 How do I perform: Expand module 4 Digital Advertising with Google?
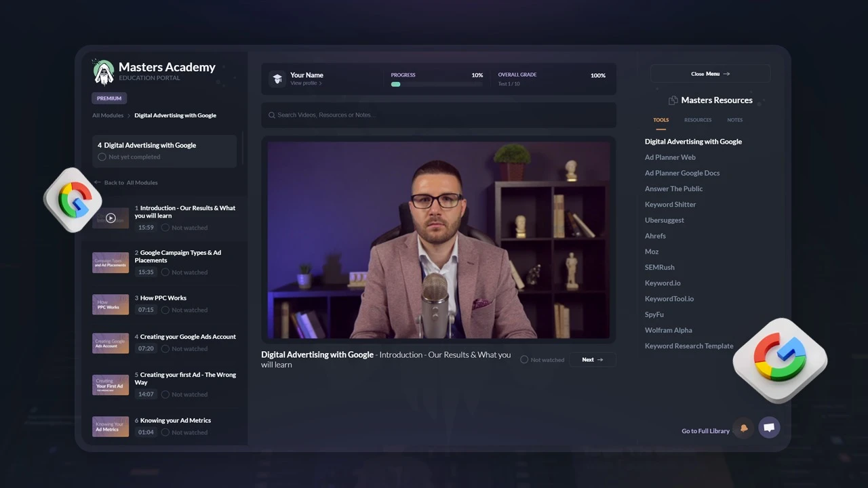[x=164, y=150]
